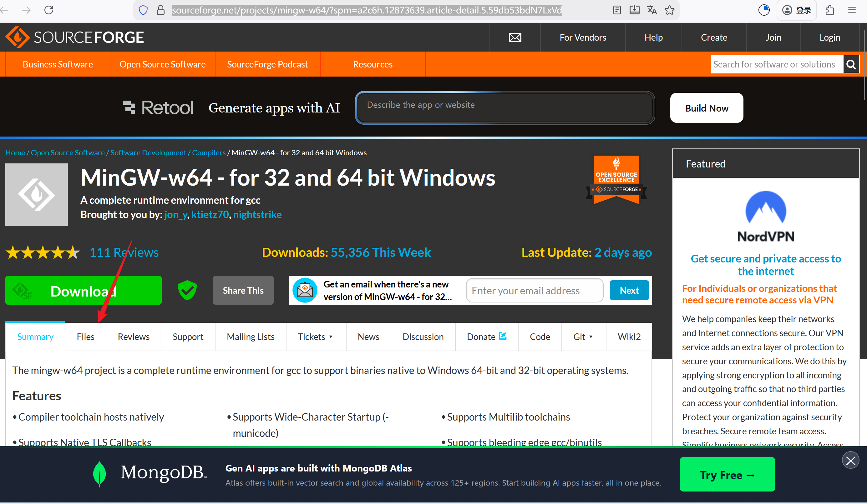Open the Open Source Software menu
Viewport: 867px width, 504px height.
tap(162, 64)
